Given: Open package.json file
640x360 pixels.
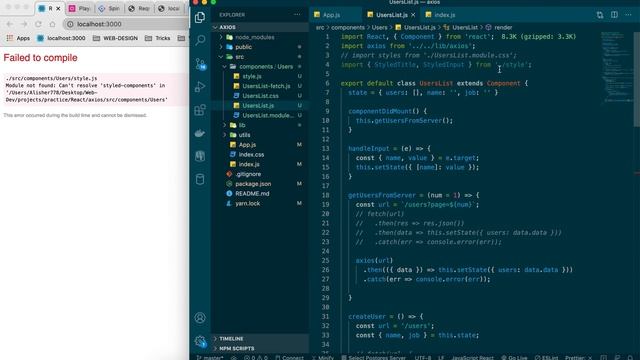Looking at the screenshot, I should coord(260,184).
